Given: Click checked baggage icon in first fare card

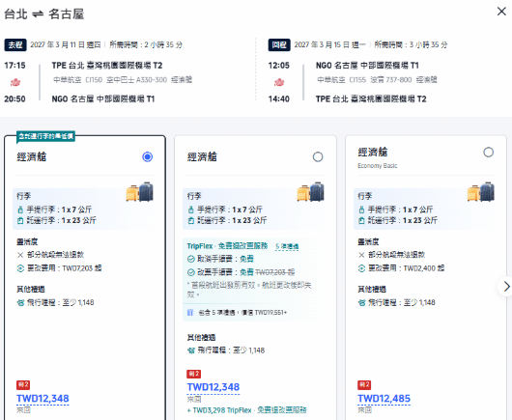Looking at the screenshot, I should click(20, 220).
